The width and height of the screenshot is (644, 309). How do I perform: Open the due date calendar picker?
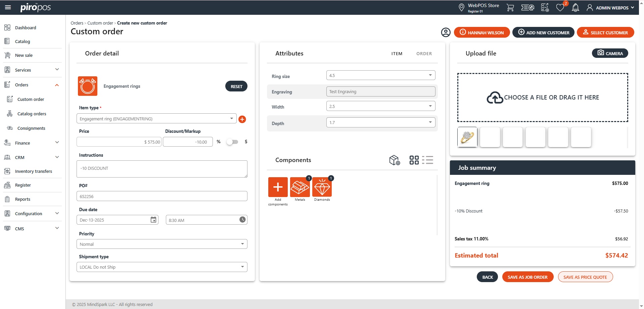click(x=153, y=220)
